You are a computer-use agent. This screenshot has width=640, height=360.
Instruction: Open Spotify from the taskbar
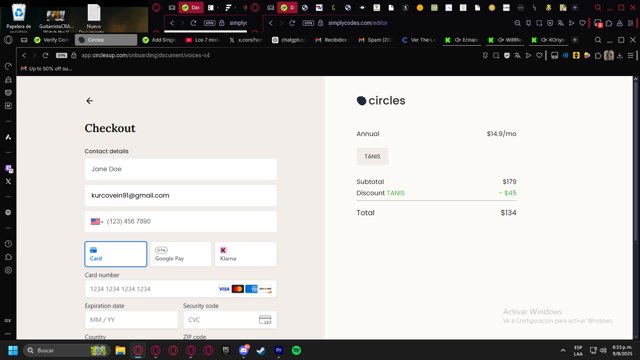pyautogui.click(x=296, y=350)
